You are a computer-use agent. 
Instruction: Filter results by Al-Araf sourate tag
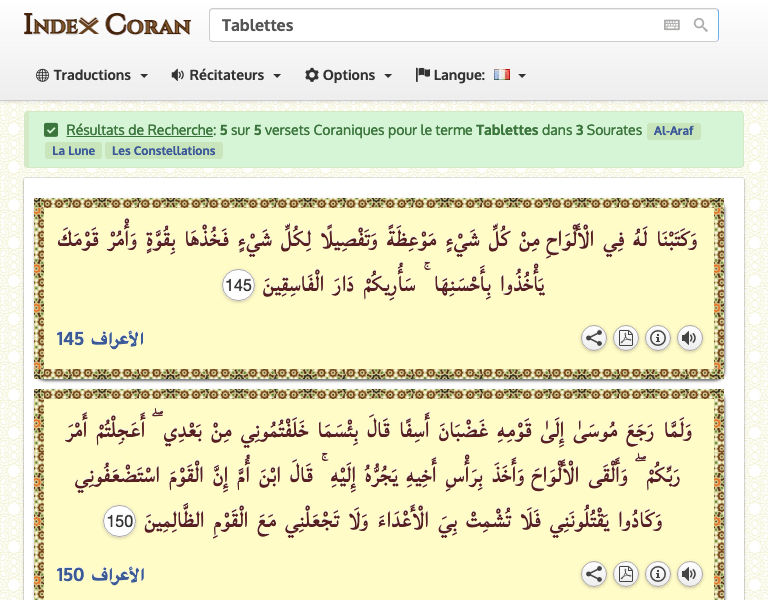[674, 131]
